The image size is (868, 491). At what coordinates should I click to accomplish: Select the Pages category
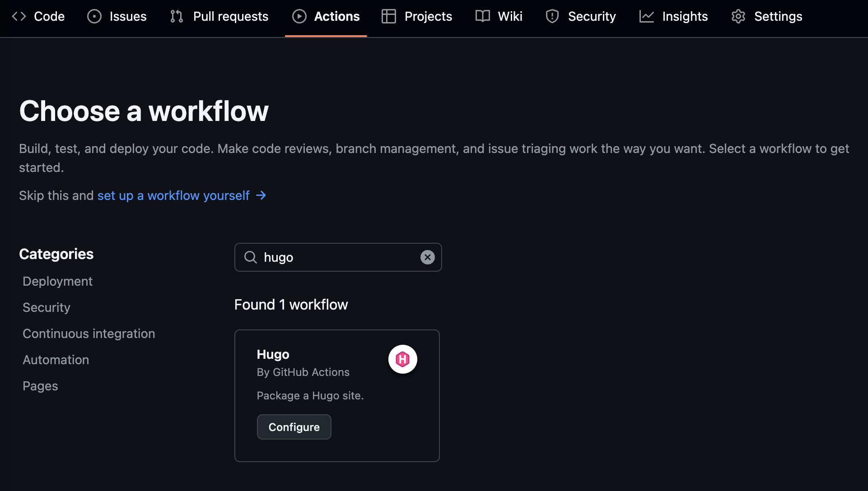(x=40, y=386)
